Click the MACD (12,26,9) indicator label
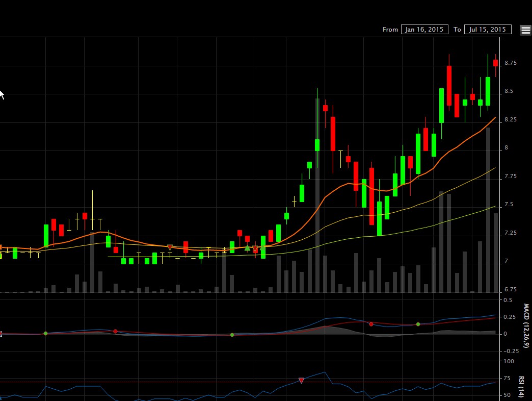The width and height of the screenshot is (532, 401). pyautogui.click(x=526, y=325)
